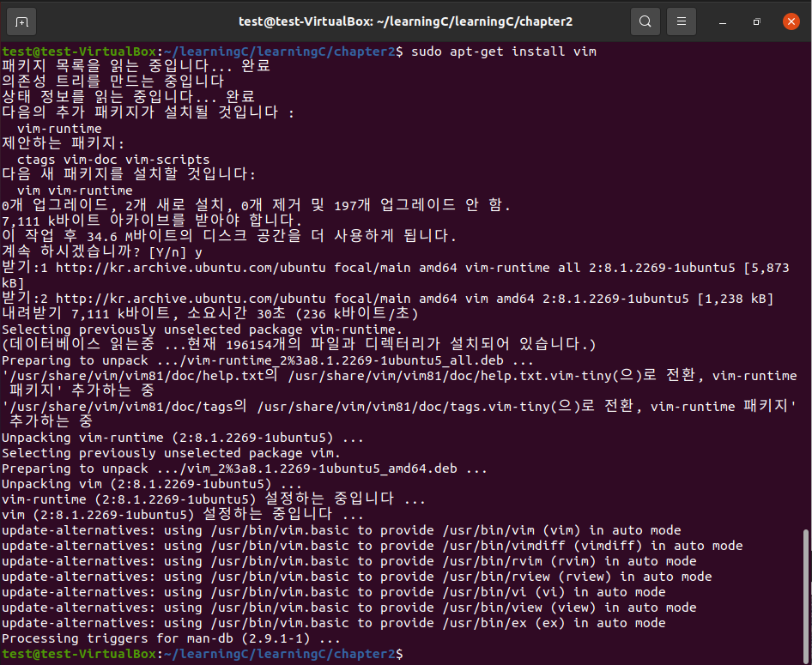Viewport: 812px width, 665px height.
Task: Click the '34.6 M바이트' disk space line
Action: pos(229,237)
